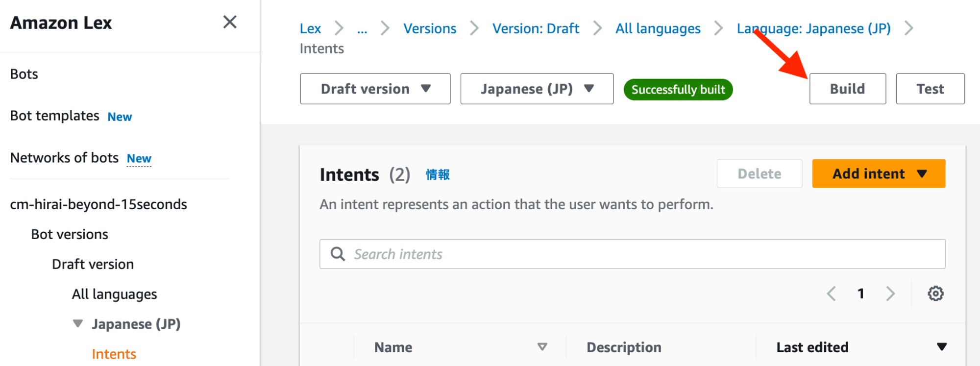Click the Build button
This screenshot has height=366, width=980.
pyautogui.click(x=848, y=89)
